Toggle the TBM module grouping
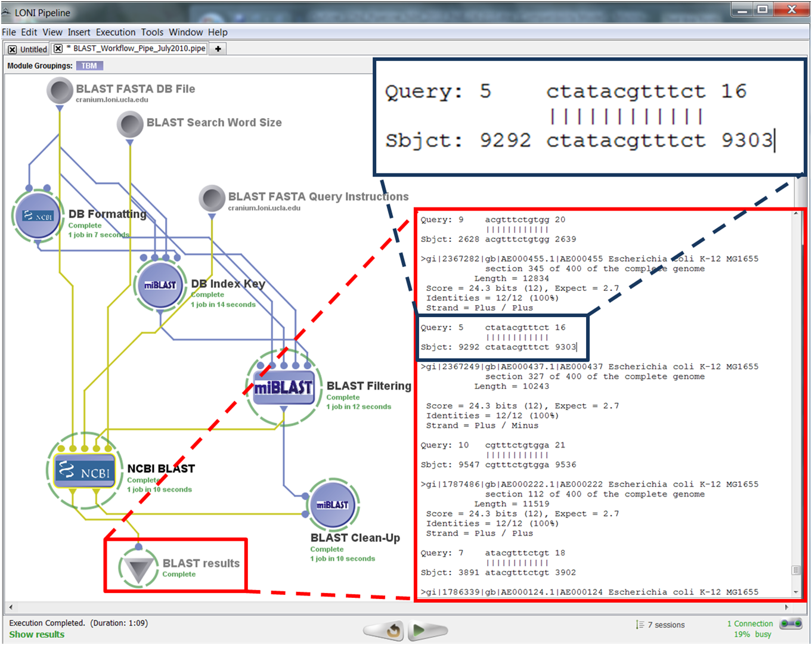Screen dimensions: 812x645 pyautogui.click(x=89, y=66)
